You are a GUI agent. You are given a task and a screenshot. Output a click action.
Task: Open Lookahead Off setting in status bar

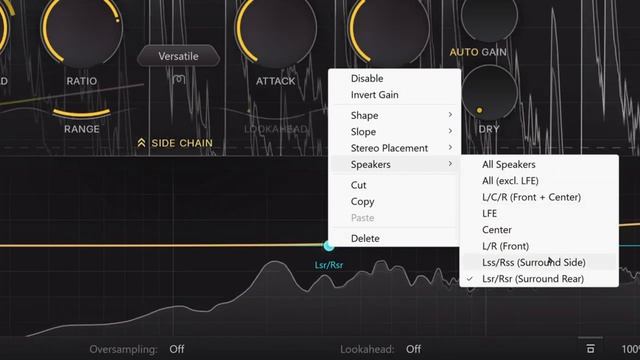pyautogui.click(x=413, y=349)
